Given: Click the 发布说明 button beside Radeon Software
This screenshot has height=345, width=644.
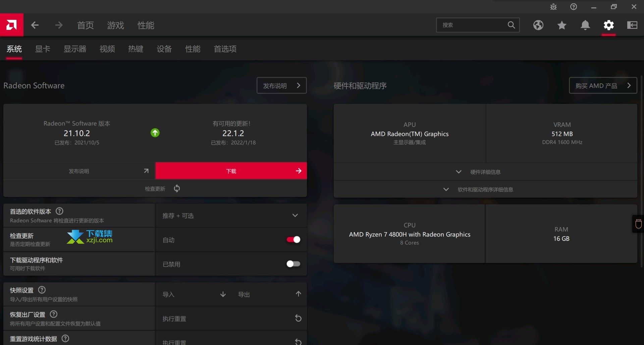Looking at the screenshot, I should [282, 85].
